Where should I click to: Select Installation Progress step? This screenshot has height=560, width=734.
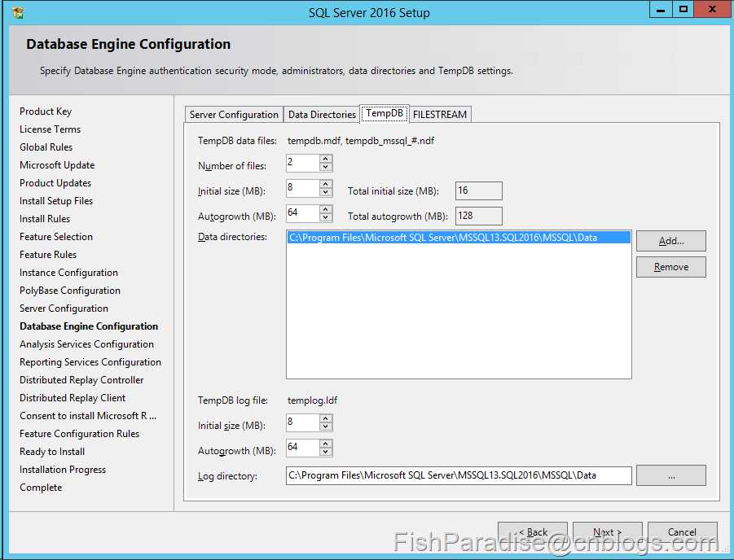coord(63,470)
